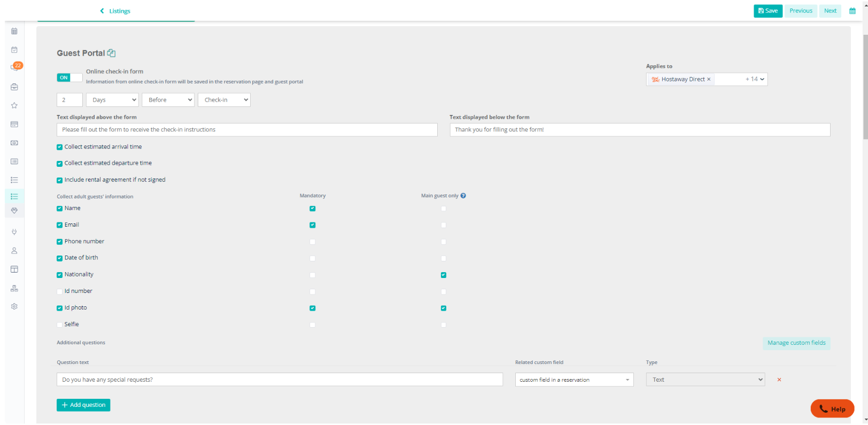Uncheck Email Mandatory checkbox
The image size is (868, 425).
(313, 225)
